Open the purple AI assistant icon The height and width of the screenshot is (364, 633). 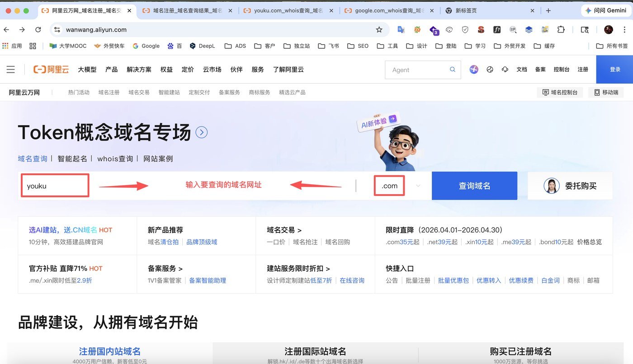click(x=474, y=70)
